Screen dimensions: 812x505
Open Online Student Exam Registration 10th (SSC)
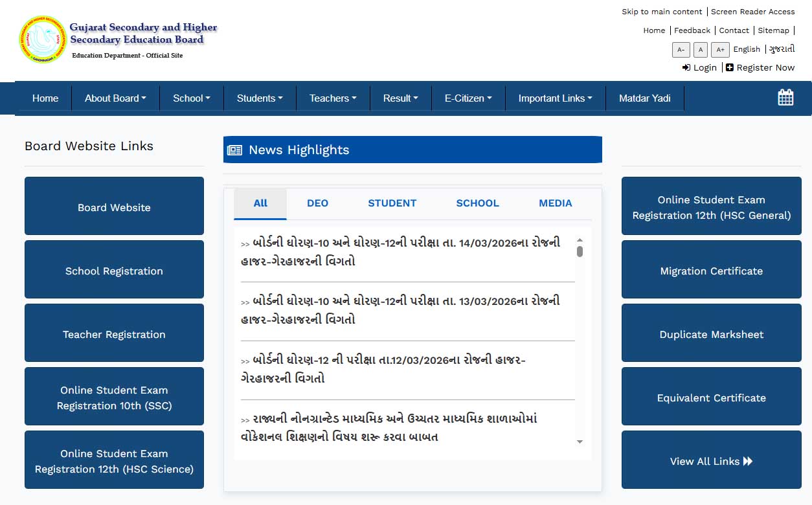click(114, 397)
